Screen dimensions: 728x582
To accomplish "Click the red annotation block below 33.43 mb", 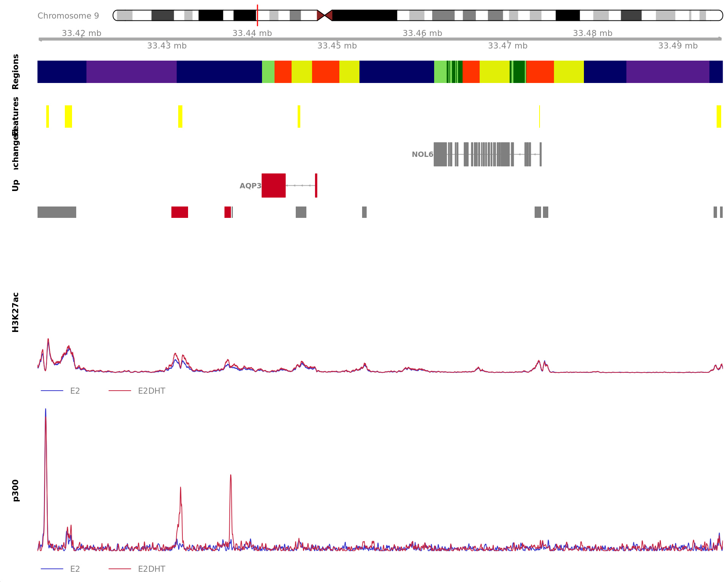I will 180,212.
